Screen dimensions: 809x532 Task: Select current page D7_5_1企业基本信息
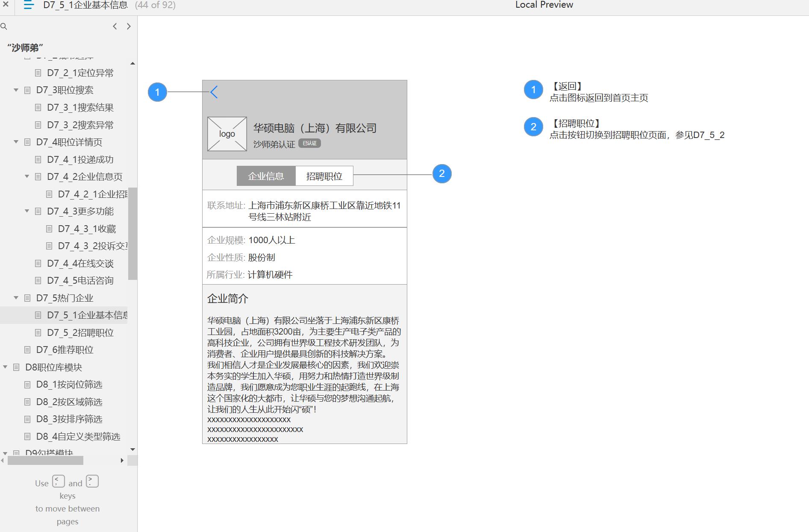point(87,315)
